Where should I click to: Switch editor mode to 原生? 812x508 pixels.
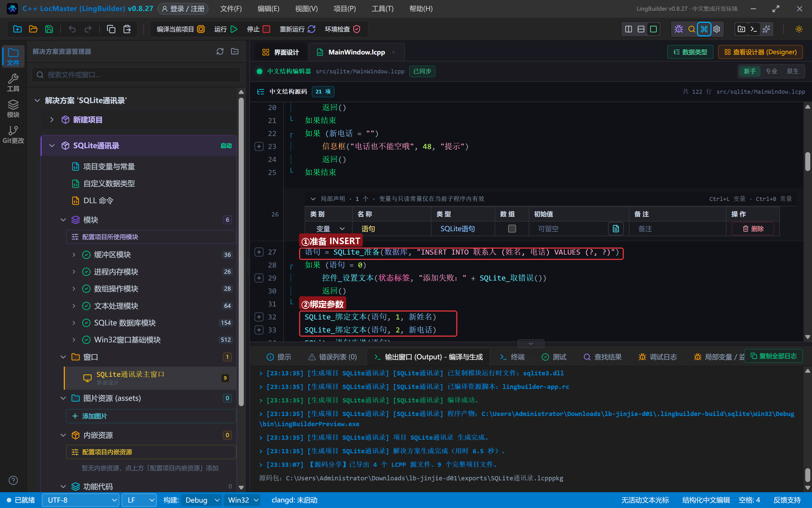pos(793,71)
